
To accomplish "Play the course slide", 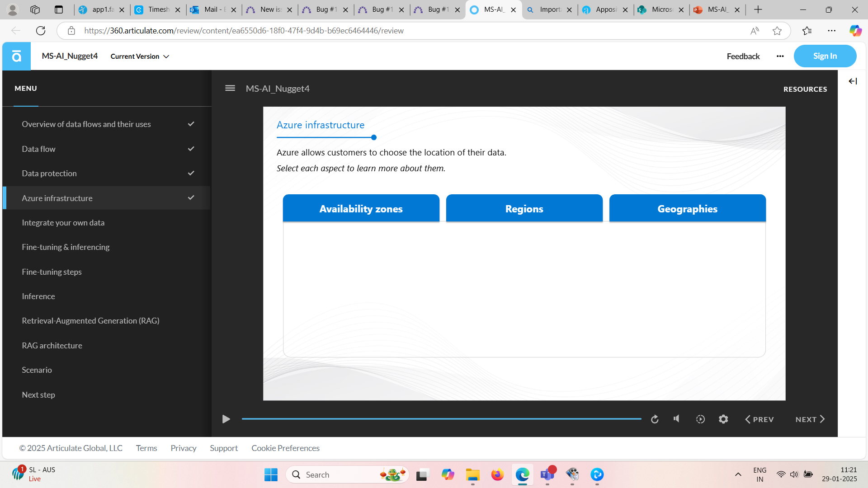I will pyautogui.click(x=226, y=419).
